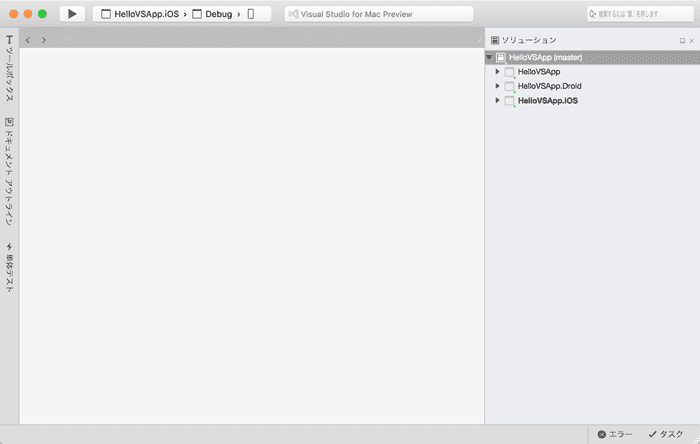Click the Run (play) button
The image size is (700, 444).
coord(72,14)
